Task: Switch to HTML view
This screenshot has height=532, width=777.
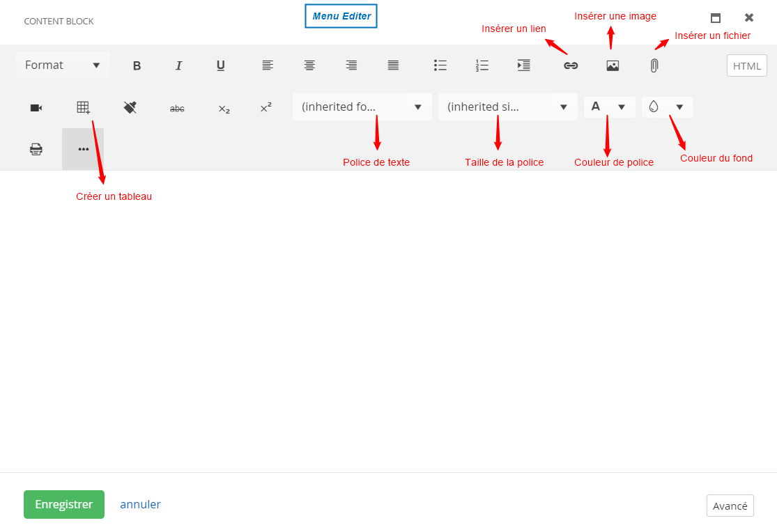Action: click(746, 66)
